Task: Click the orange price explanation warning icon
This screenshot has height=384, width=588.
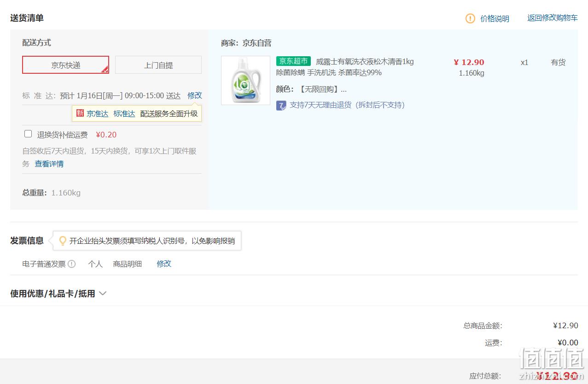Action: point(470,18)
